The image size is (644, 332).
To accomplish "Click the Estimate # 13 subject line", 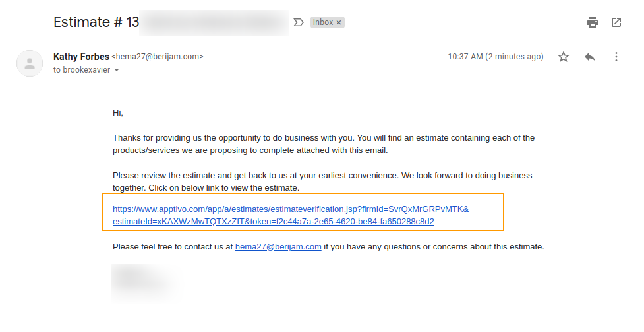I will (96, 22).
